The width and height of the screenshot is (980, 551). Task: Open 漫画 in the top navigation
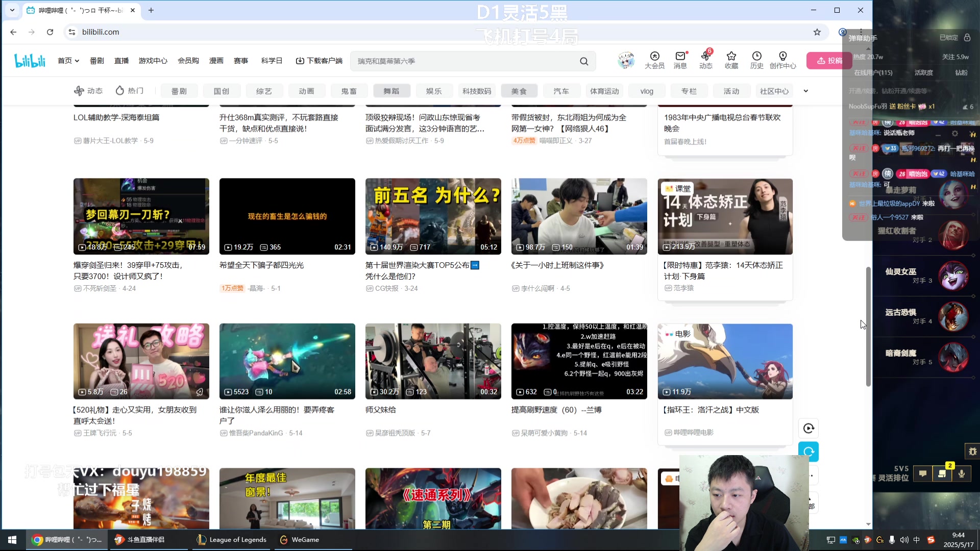(216, 61)
